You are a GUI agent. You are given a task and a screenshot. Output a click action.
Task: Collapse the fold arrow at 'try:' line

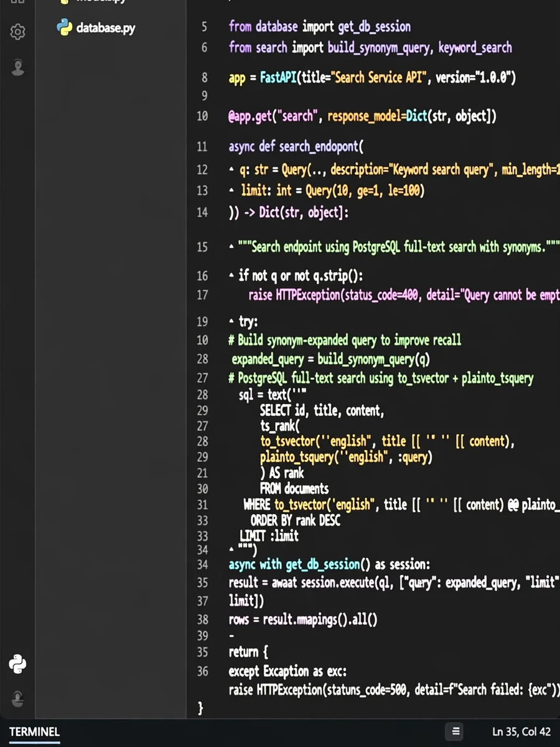(x=232, y=322)
